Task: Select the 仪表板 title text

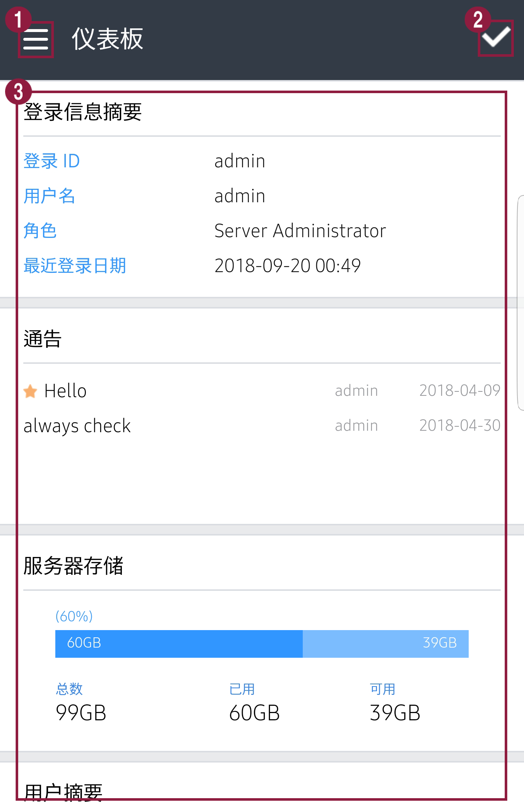Action: pos(107,39)
